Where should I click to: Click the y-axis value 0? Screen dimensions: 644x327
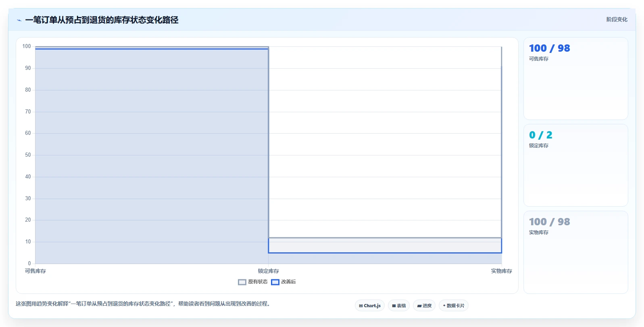[x=29, y=264]
